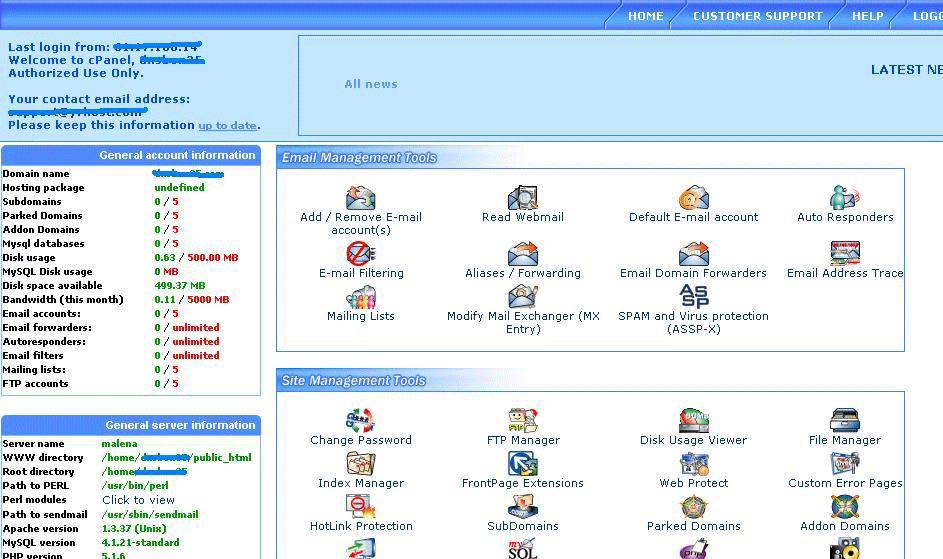Screen dimensions: 943x559
Task: Open the File Manager icon
Action: [x=845, y=421]
